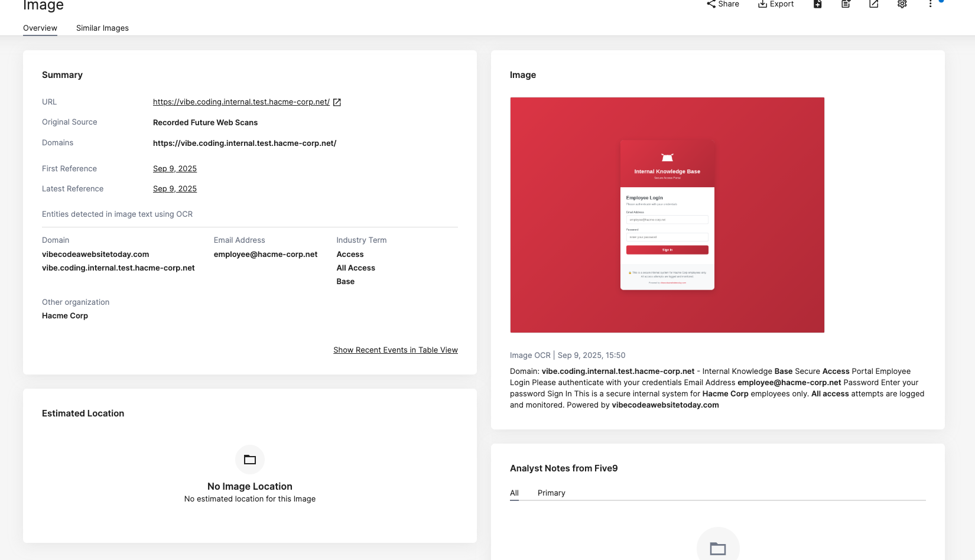Click the Share button
975x560 pixels.
[x=723, y=4]
